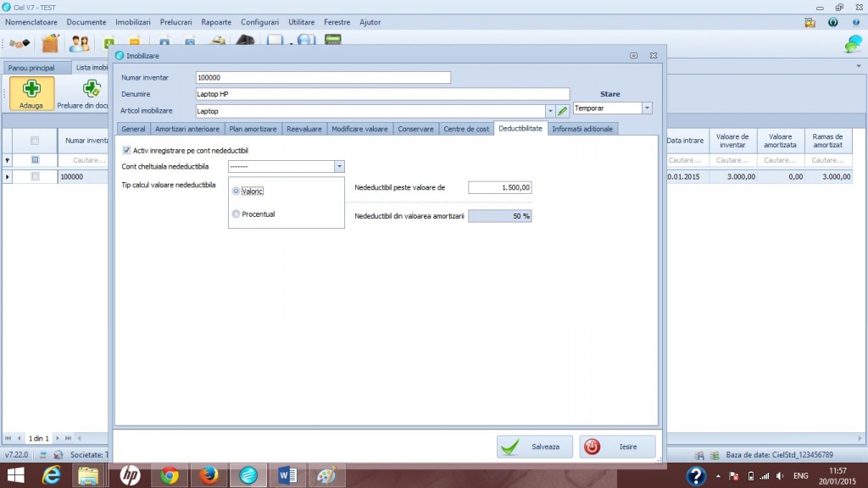Image resolution: width=868 pixels, height=488 pixels.
Task: Open Cont cheltuiala nedeductibila dropdown
Action: (x=339, y=167)
